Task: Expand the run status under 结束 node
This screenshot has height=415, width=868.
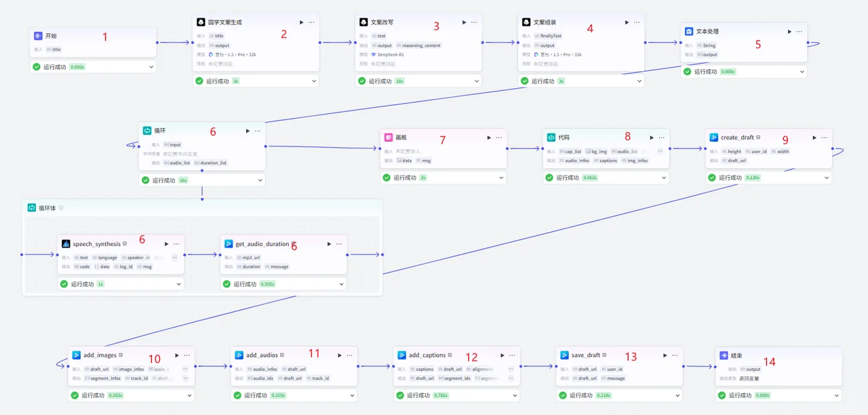Action: tap(836, 395)
